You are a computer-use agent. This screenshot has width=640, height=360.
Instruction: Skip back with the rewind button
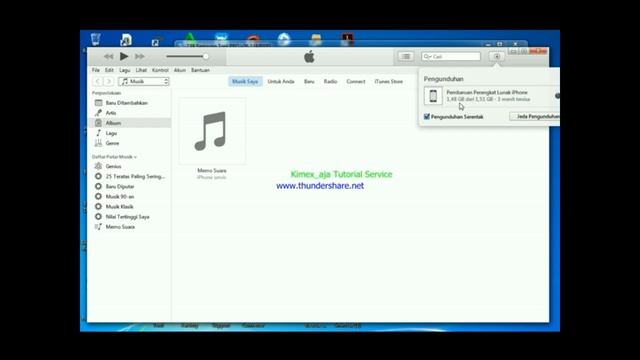click(108, 56)
